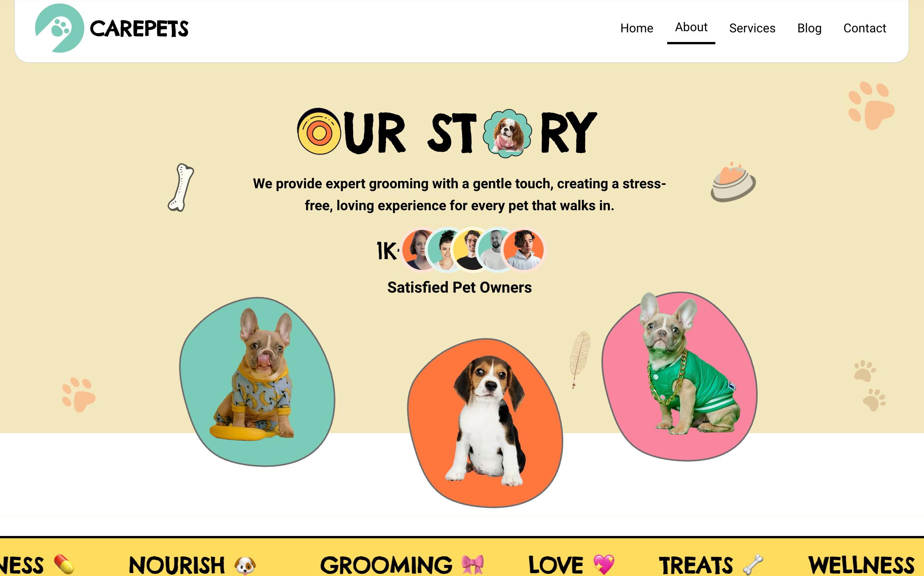Click the bone illustration icon

[181, 188]
